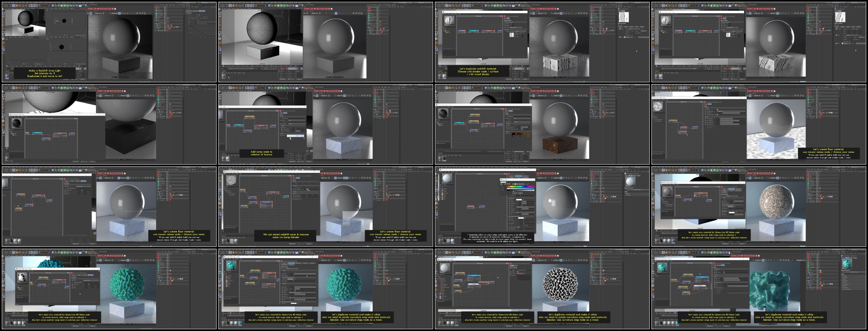Click crop region icon in 'Redshift Area Light' render view
Image resolution: width=868 pixels, height=331 pixels.
110,13
